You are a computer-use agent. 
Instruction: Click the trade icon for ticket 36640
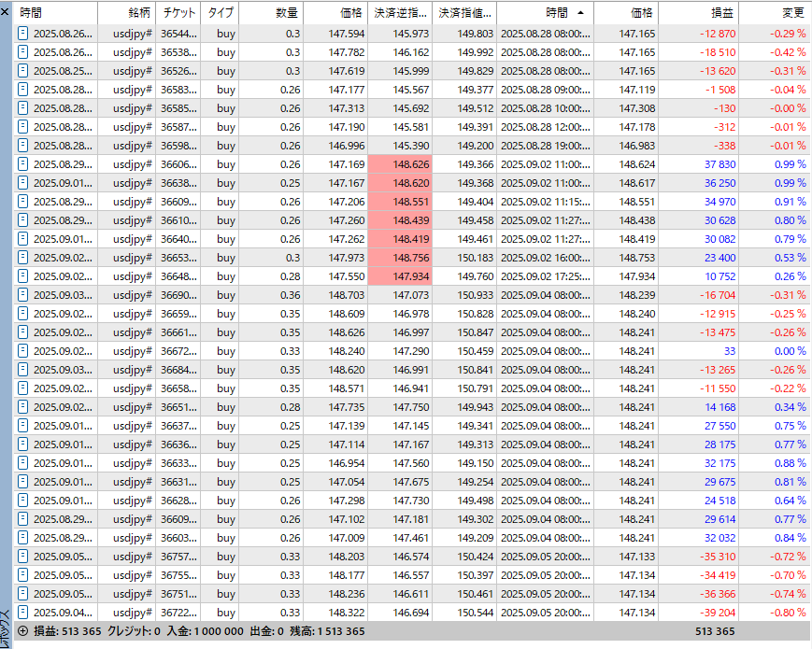22,239
